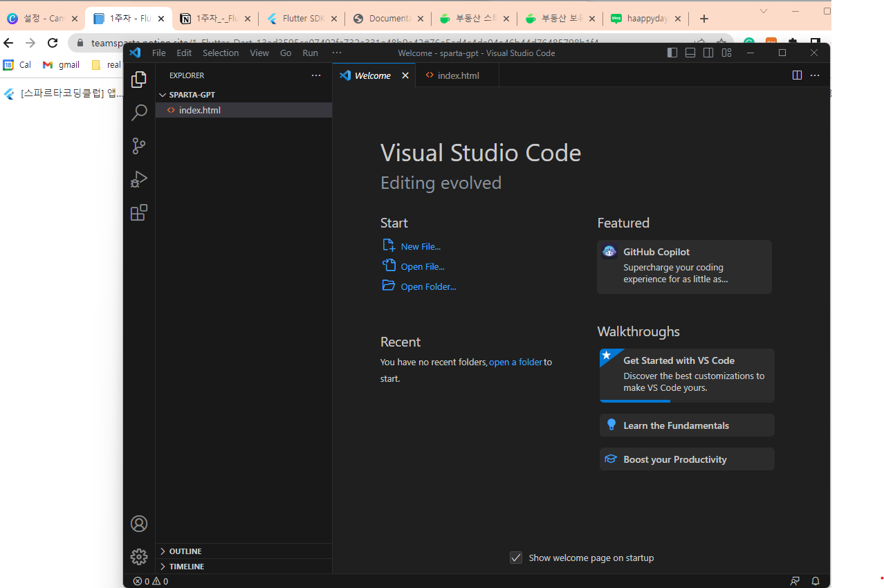Click the errors and warnings status item

coord(151,581)
